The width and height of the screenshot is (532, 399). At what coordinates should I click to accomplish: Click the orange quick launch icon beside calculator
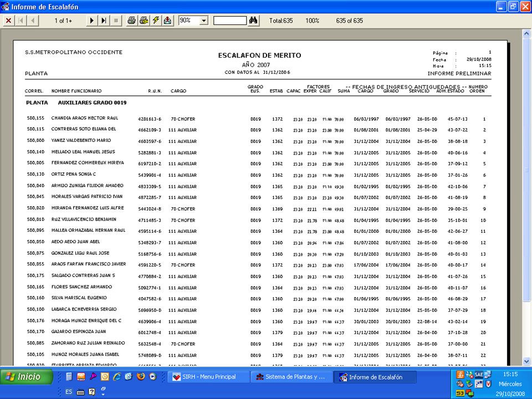pos(81,377)
